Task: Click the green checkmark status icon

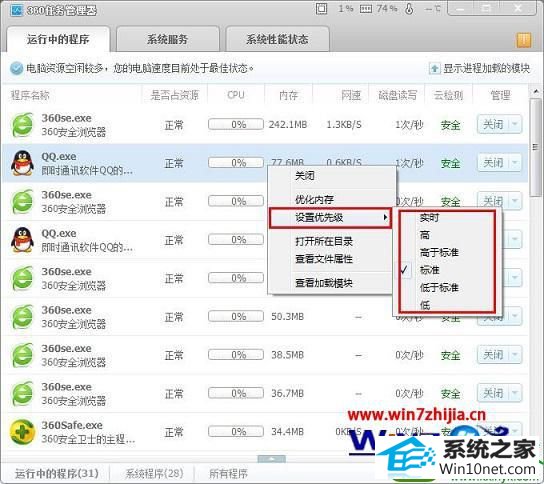Action: click(16, 68)
